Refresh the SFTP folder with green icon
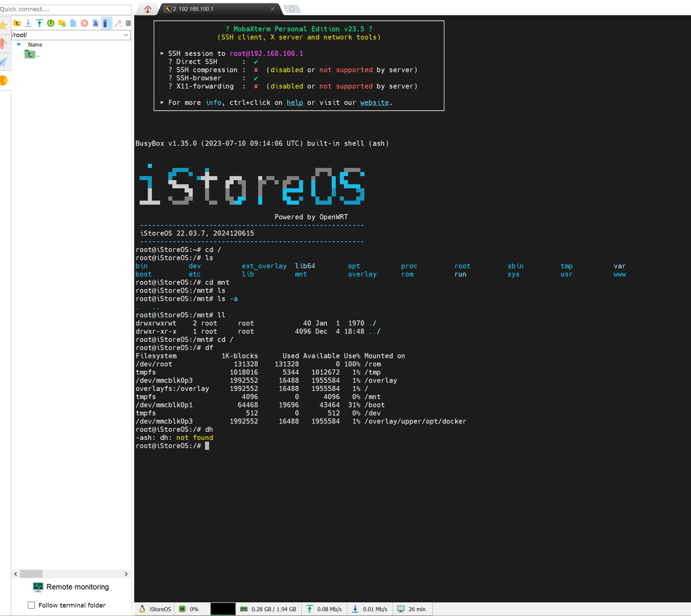The width and height of the screenshot is (691, 616). (x=51, y=23)
